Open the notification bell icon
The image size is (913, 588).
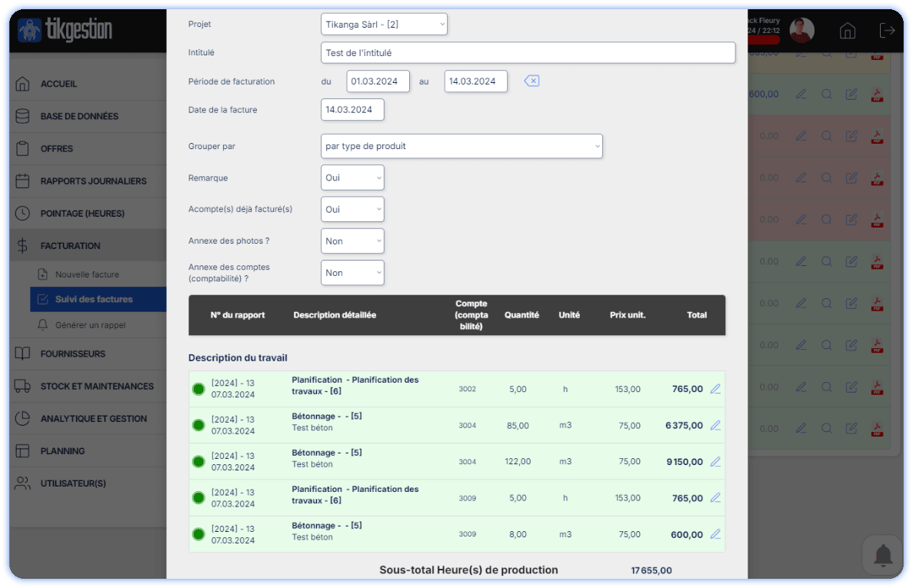pos(883,554)
